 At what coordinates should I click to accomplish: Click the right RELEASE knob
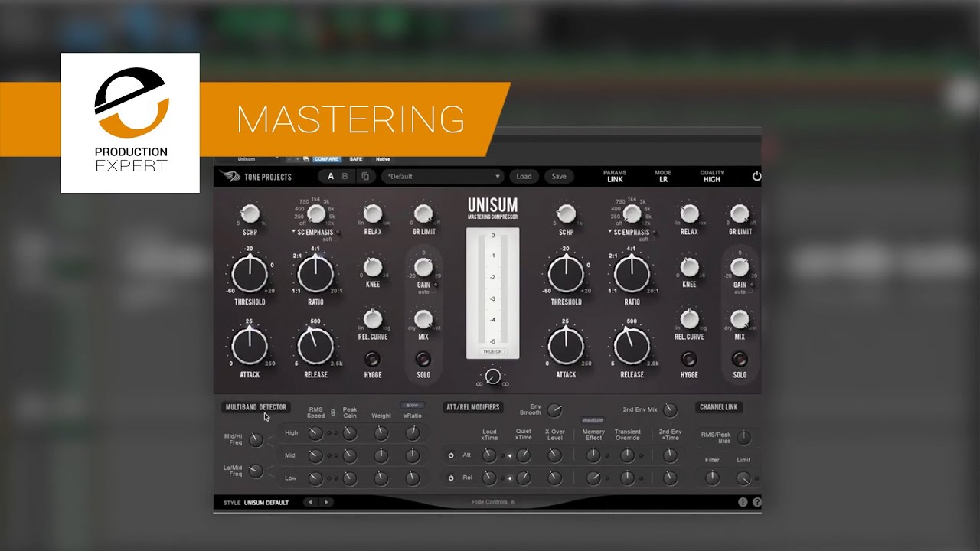632,347
